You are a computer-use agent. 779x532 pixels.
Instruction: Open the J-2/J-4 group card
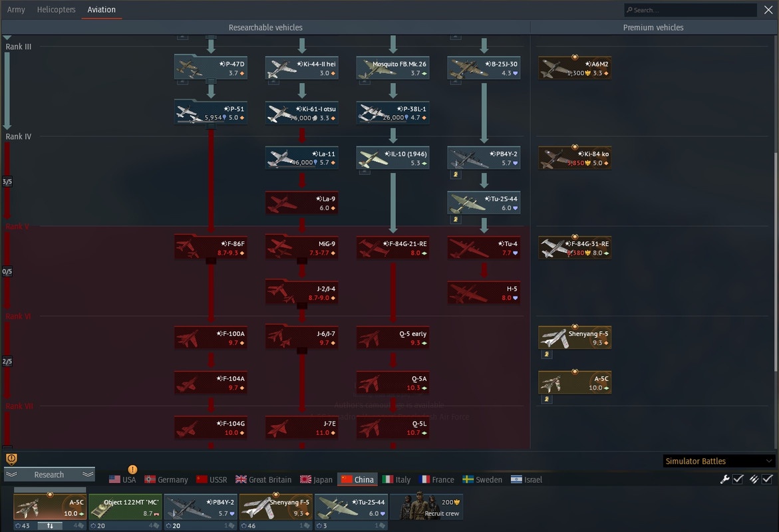coord(301,293)
